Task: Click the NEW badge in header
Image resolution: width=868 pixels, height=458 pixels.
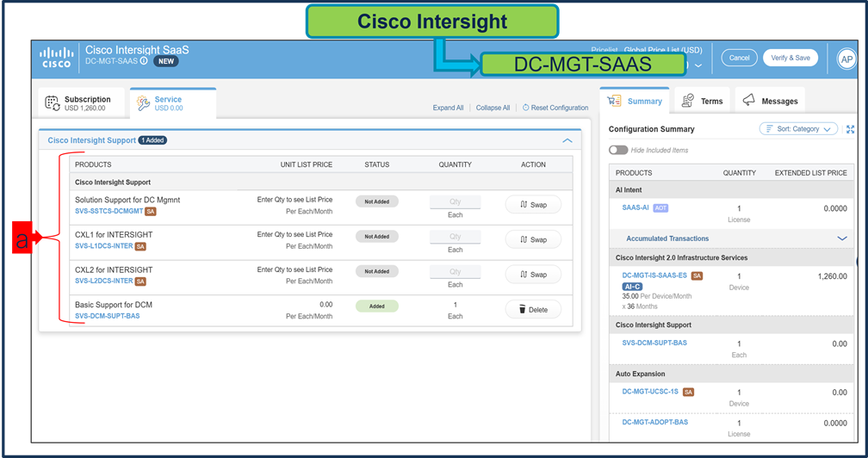Action: (166, 61)
